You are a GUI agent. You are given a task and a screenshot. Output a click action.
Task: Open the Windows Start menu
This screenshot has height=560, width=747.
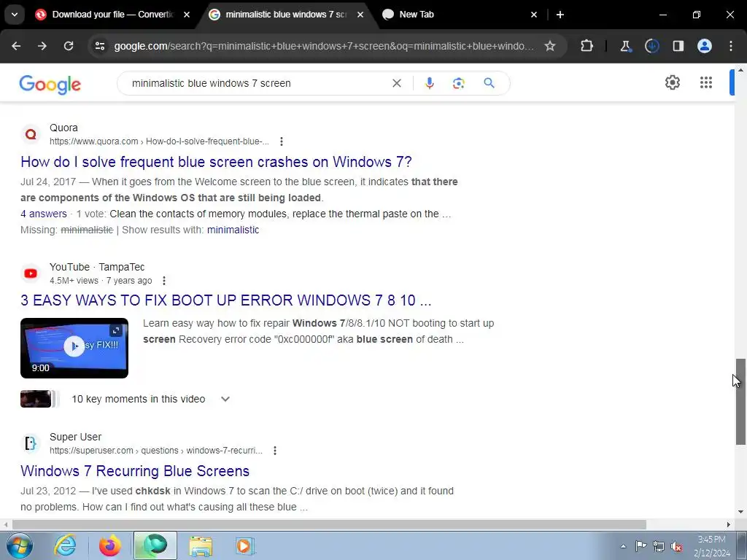click(19, 545)
